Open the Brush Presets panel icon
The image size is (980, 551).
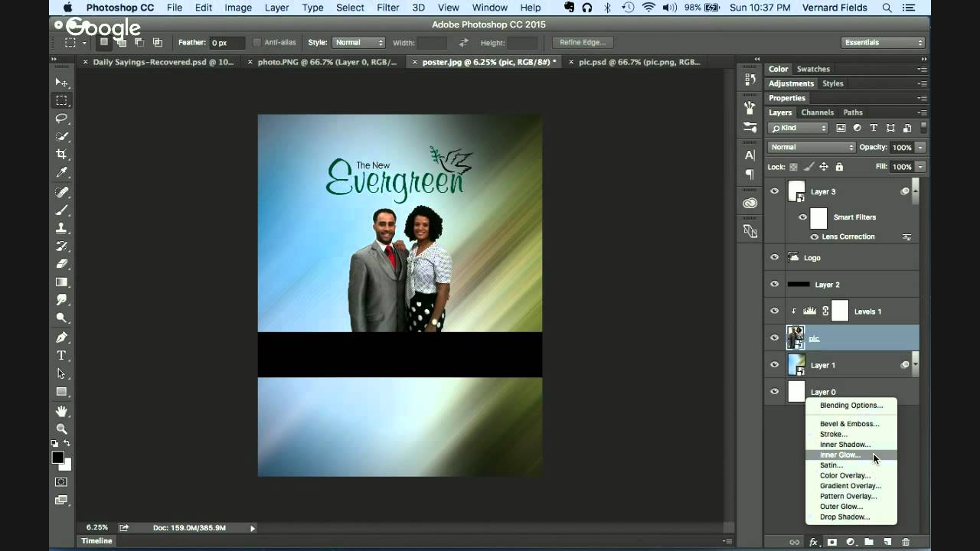[750, 127]
